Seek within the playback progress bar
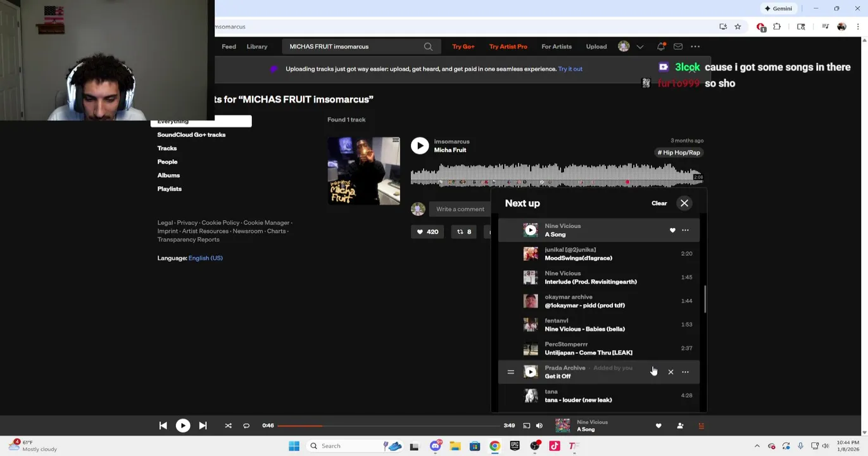Screen dimensions: 868x456 387,426
